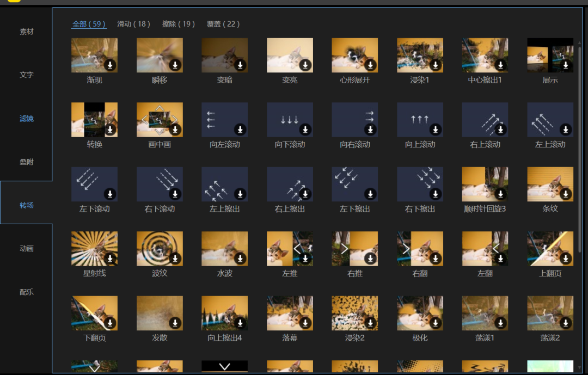The image size is (588, 375).
Task: Download the 画中画 transition
Action: (x=175, y=130)
